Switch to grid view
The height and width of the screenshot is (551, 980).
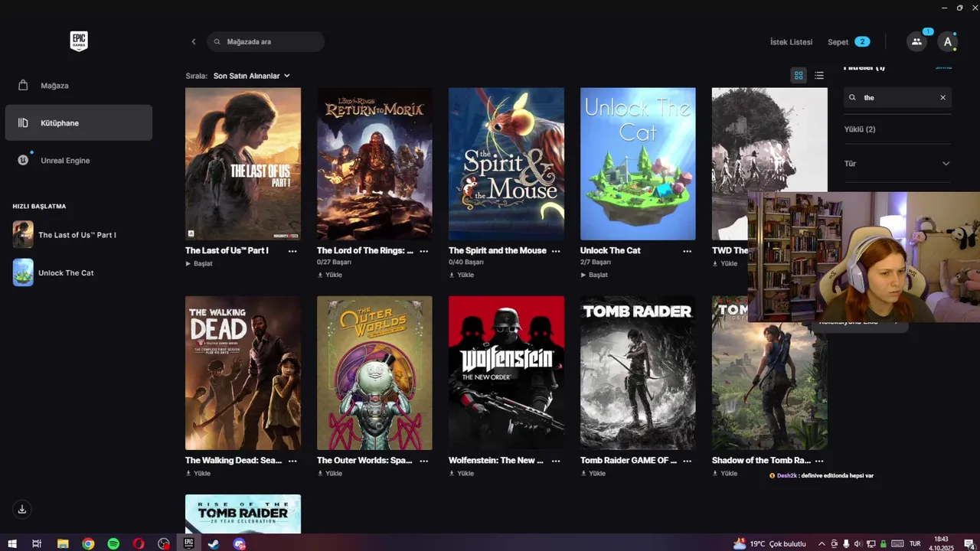pos(799,75)
